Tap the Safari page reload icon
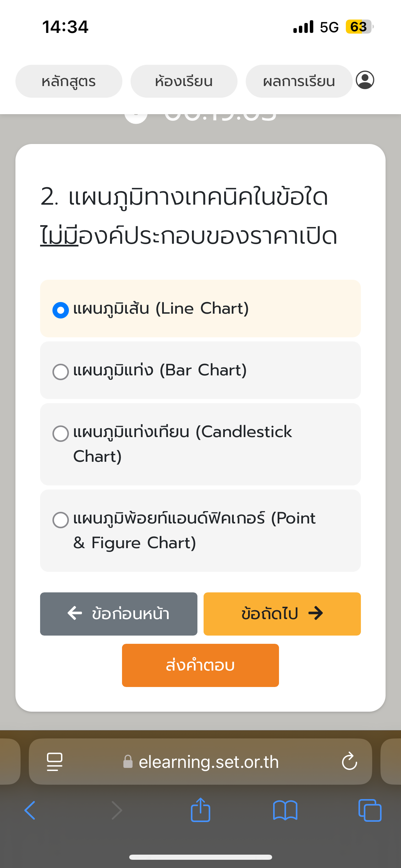401x868 pixels. click(x=349, y=761)
